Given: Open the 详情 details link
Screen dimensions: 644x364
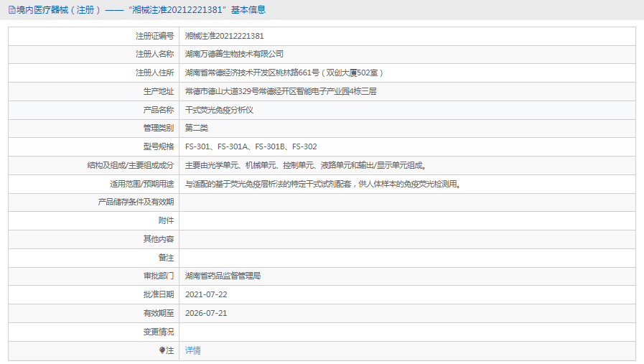Looking at the screenshot, I should 192,350.
